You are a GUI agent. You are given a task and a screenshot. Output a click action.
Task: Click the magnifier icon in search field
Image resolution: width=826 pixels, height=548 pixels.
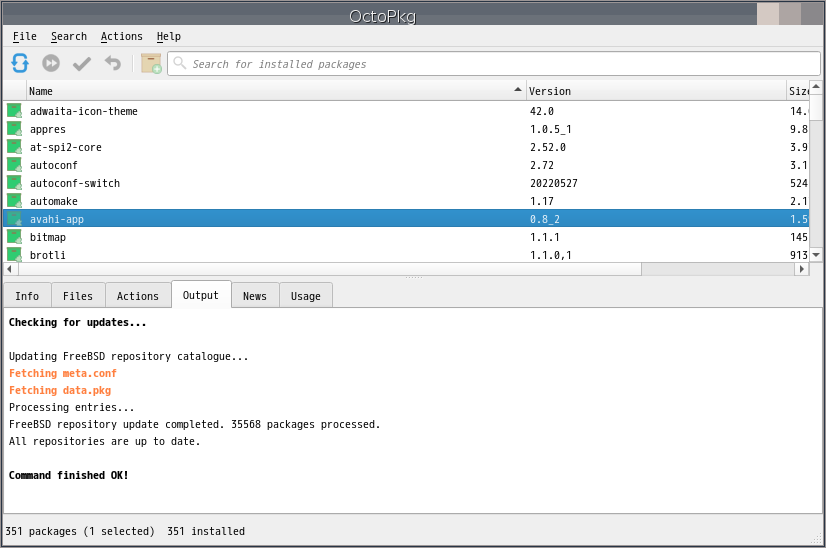180,63
